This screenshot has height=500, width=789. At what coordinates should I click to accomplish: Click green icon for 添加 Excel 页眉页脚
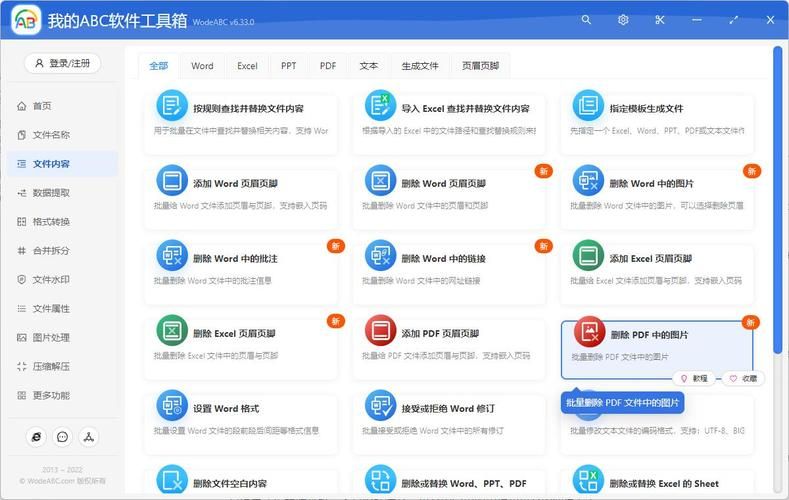tap(588, 256)
